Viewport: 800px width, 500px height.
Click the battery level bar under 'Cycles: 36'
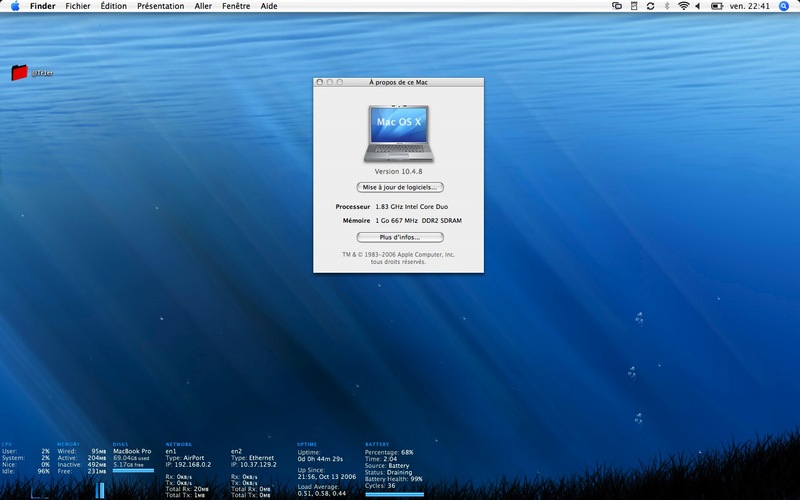(394, 494)
